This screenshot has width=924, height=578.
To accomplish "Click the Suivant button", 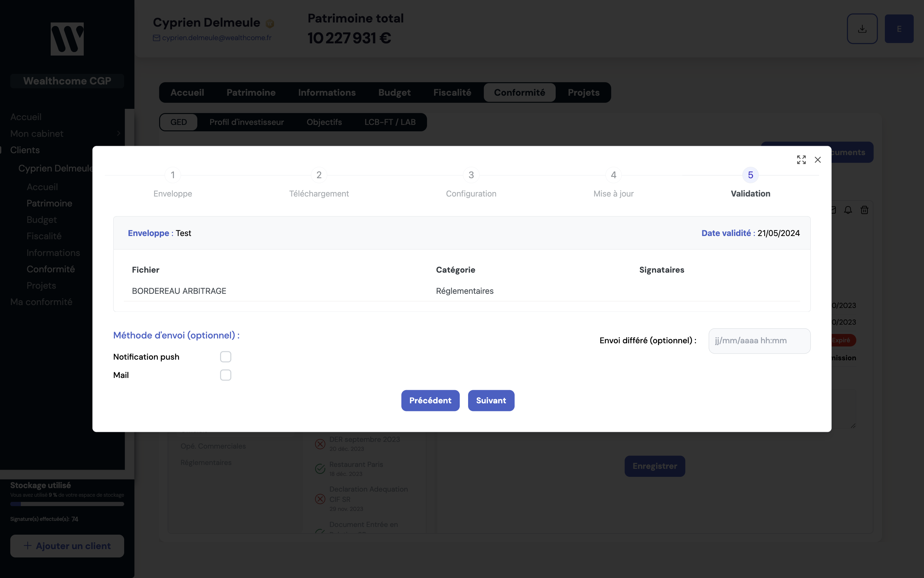I will point(491,400).
